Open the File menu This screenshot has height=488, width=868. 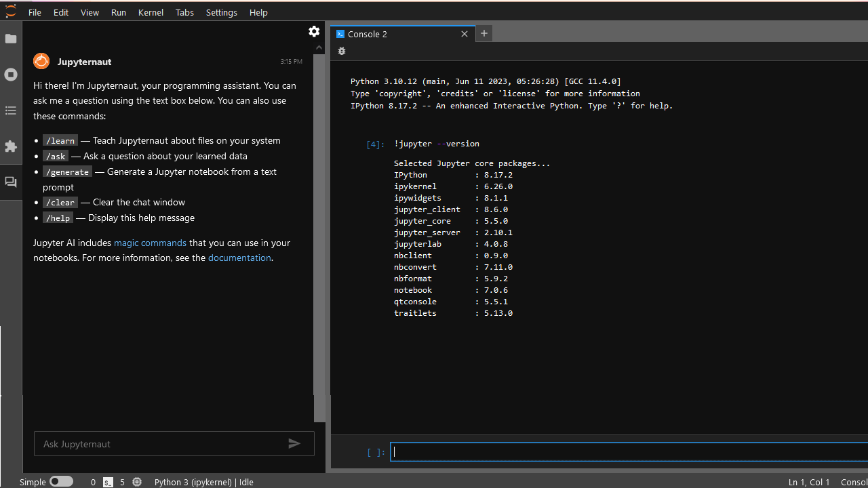tap(35, 12)
